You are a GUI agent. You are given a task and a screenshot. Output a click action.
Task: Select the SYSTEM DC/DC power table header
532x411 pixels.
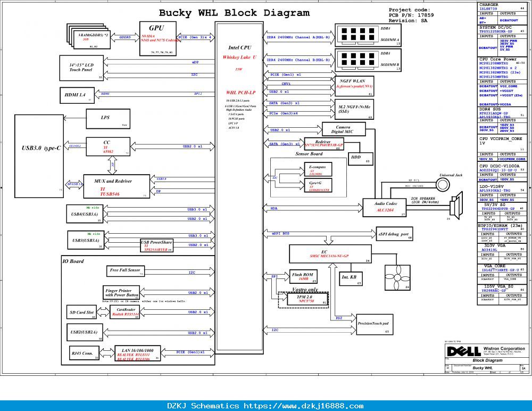495,27
